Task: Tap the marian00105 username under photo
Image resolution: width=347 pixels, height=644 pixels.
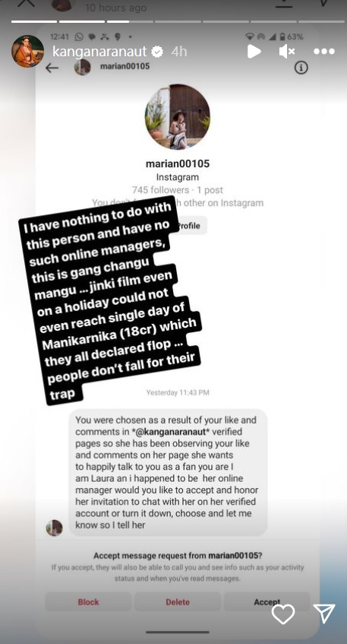Action: (178, 163)
